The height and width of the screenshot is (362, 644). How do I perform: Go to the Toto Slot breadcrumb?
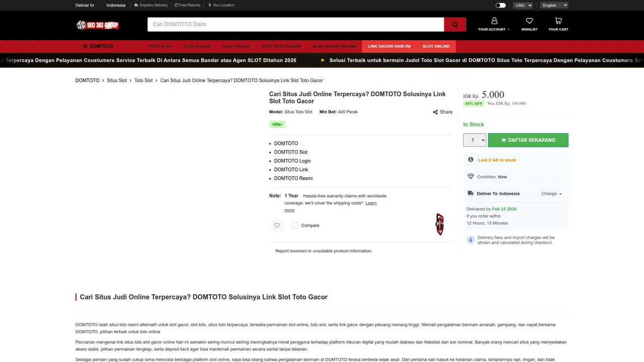tap(143, 80)
